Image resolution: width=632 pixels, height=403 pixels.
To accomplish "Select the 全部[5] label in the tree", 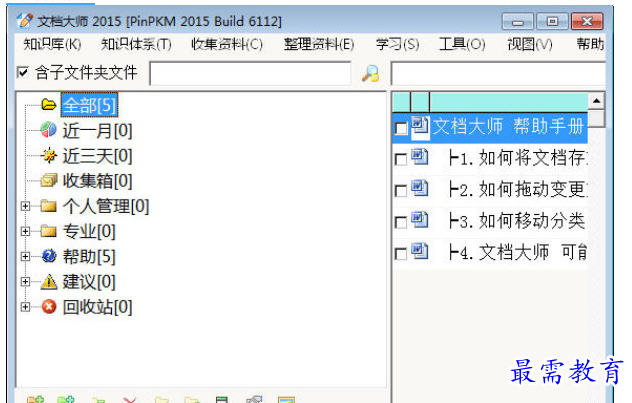I will (x=89, y=105).
